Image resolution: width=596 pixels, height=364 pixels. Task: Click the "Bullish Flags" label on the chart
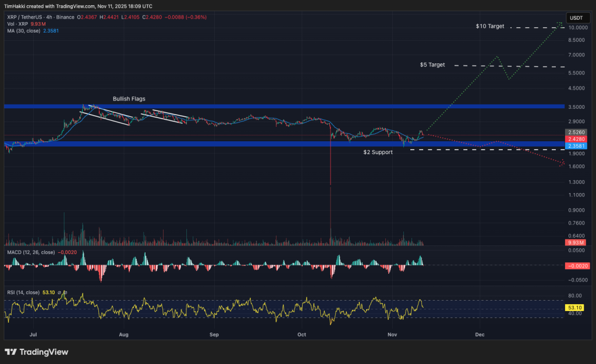click(129, 99)
